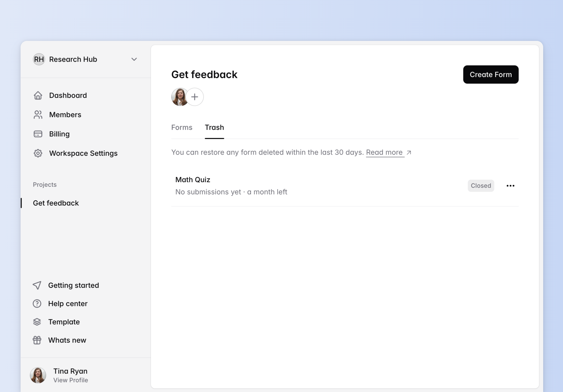Click the Getting started paper-plane icon

point(37,285)
